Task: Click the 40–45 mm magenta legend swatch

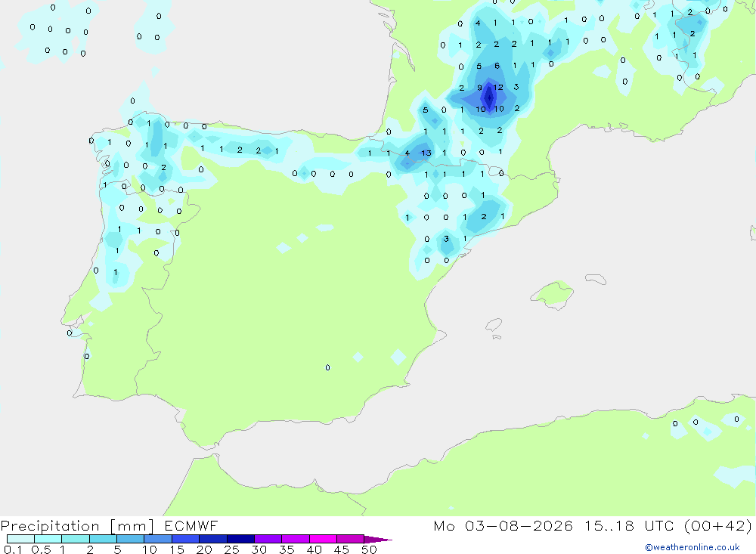Action: (x=323, y=539)
